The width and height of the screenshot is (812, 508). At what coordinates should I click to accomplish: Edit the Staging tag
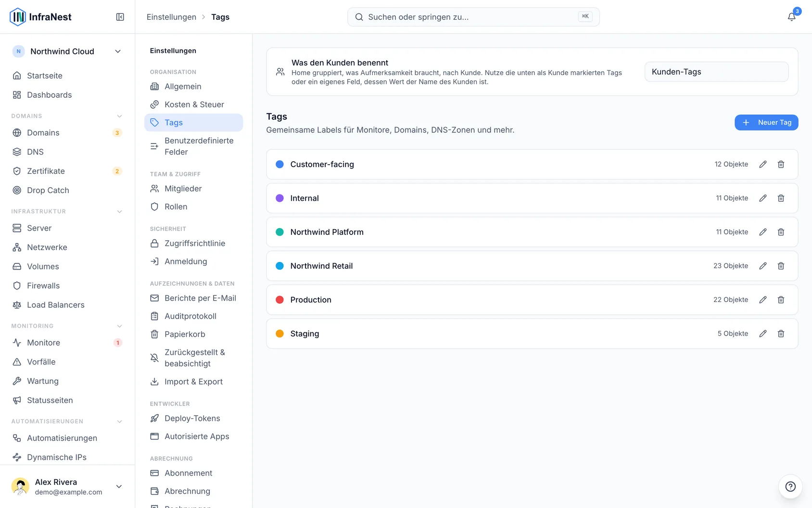tap(763, 334)
